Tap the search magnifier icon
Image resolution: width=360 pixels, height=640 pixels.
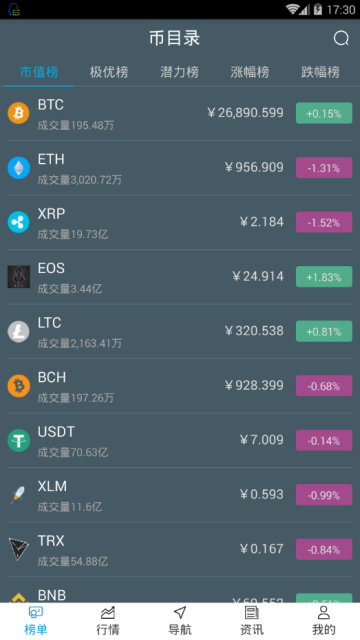[x=341, y=38]
